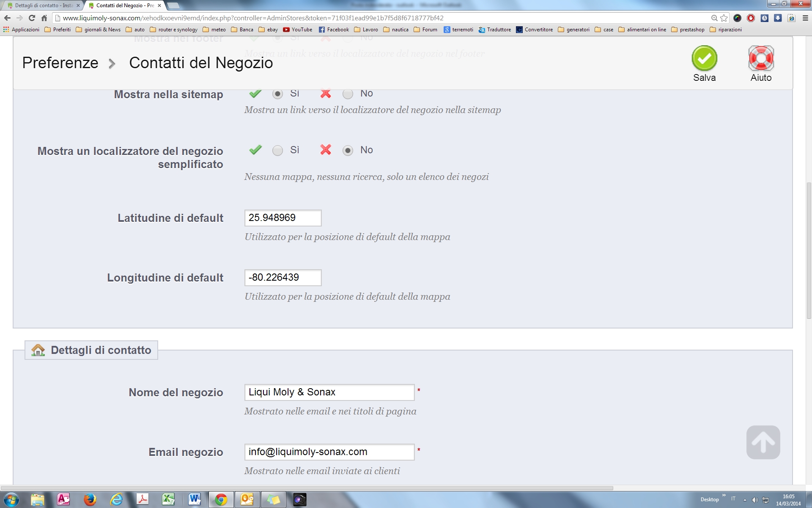This screenshot has height=508, width=812.
Task: Click the Chrome home icon
Action: (x=44, y=18)
